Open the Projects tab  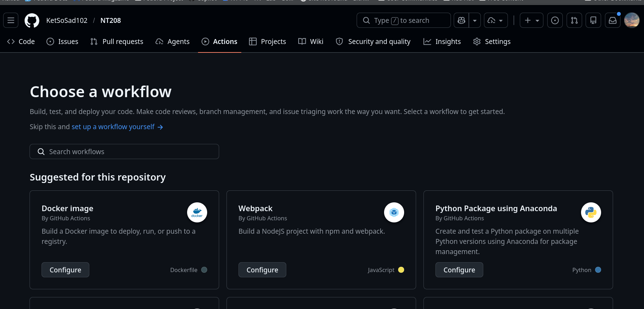[x=268, y=42]
